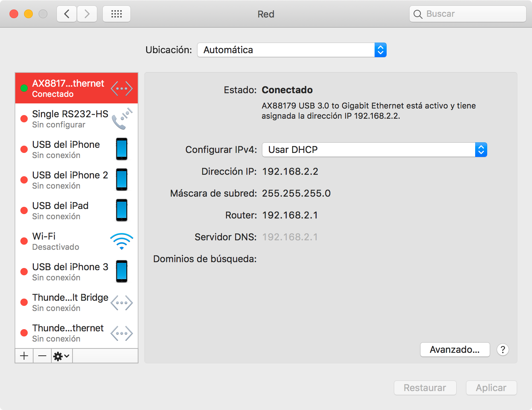
Task: Open the Ubicación Automática dropdown
Action: pos(292,50)
